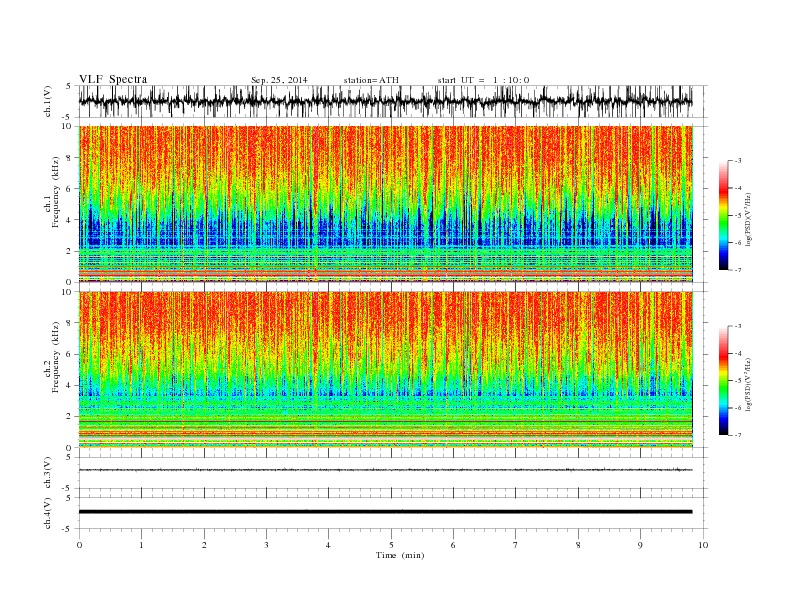Click time axis tick label "8"
The image size is (792, 612).
click(x=578, y=545)
